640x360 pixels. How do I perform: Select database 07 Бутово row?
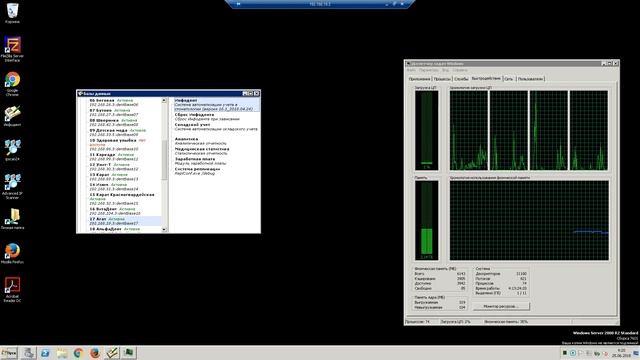point(124,113)
